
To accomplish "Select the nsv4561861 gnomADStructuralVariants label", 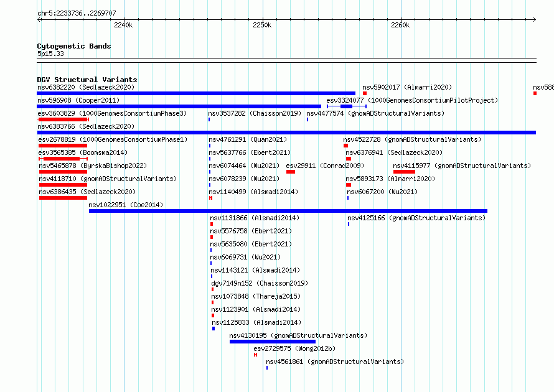I will 335,362.
